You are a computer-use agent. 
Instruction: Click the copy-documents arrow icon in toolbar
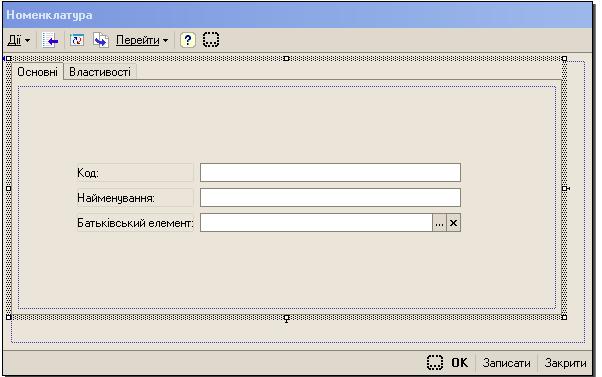pos(101,40)
